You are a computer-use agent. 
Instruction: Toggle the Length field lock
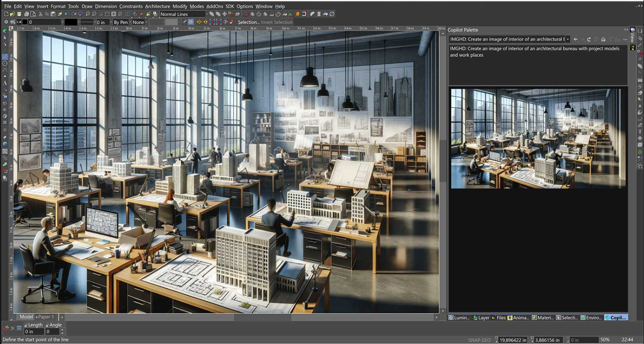(25, 325)
